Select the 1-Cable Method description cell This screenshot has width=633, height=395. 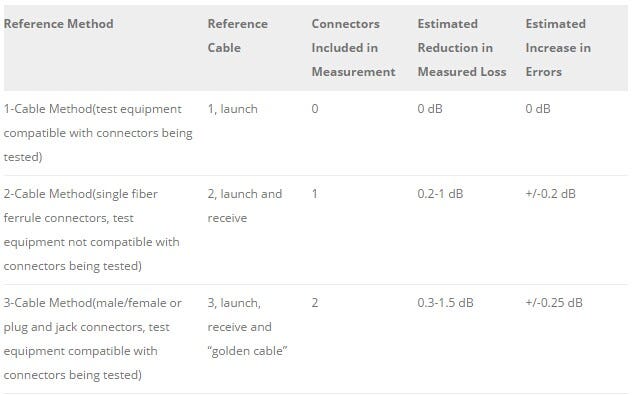[x=98, y=133]
